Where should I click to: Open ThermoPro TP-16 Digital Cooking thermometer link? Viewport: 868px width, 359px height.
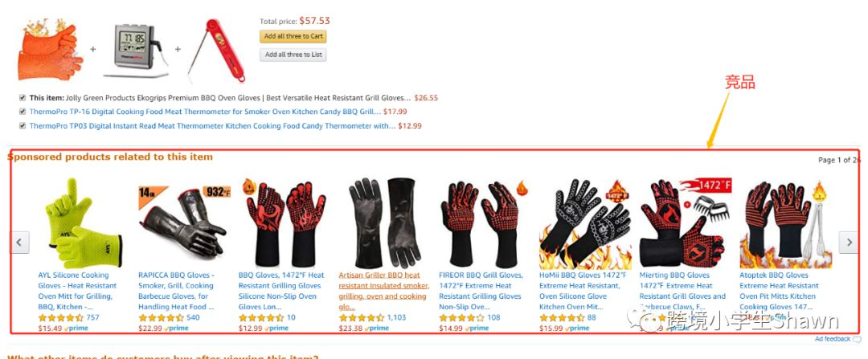click(x=205, y=112)
